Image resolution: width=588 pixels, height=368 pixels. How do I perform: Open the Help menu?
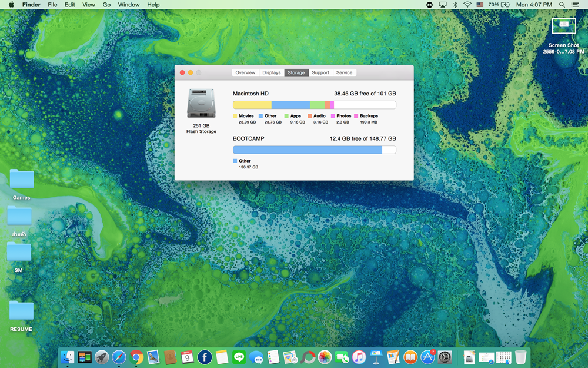tap(153, 5)
